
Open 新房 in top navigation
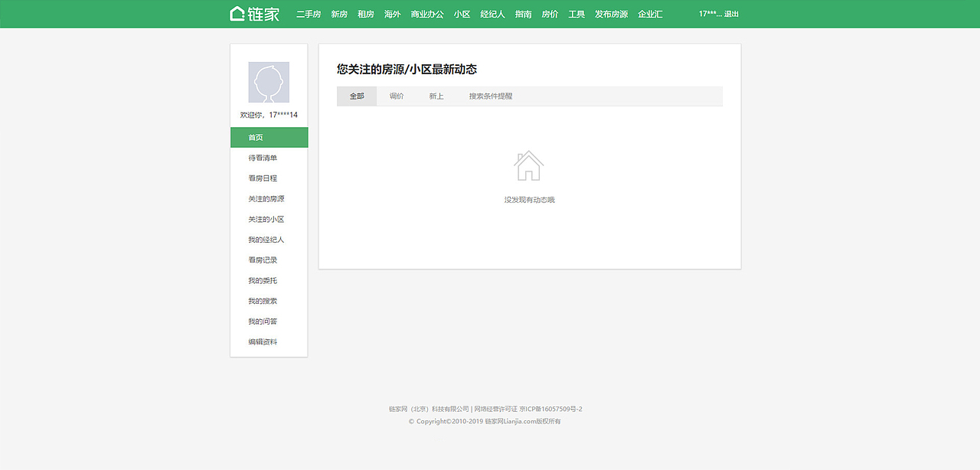339,15
